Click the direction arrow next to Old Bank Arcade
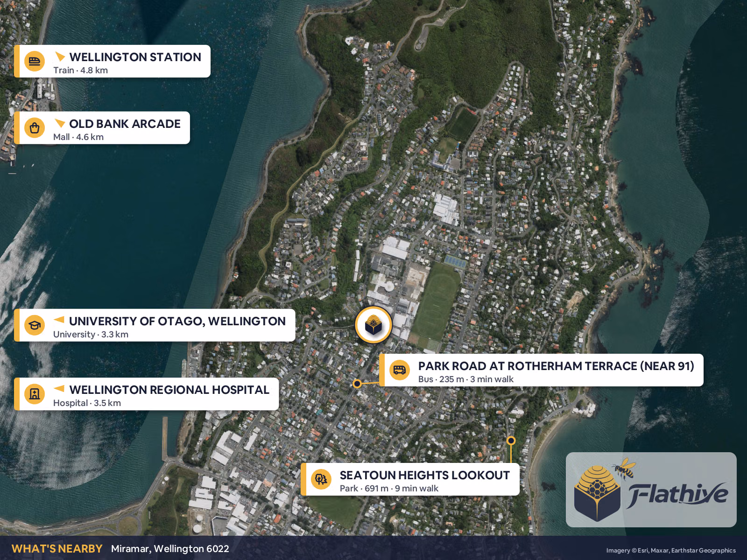The image size is (747, 560). point(60,123)
